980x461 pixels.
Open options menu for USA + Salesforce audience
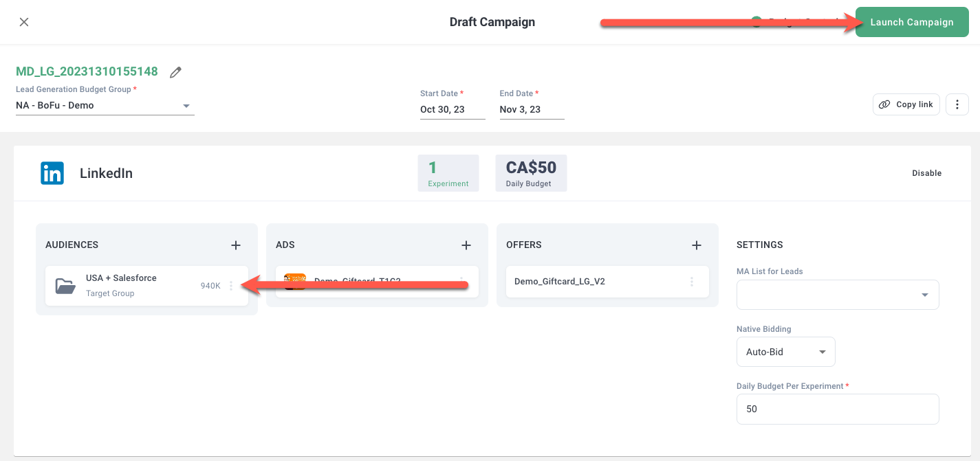[231, 286]
